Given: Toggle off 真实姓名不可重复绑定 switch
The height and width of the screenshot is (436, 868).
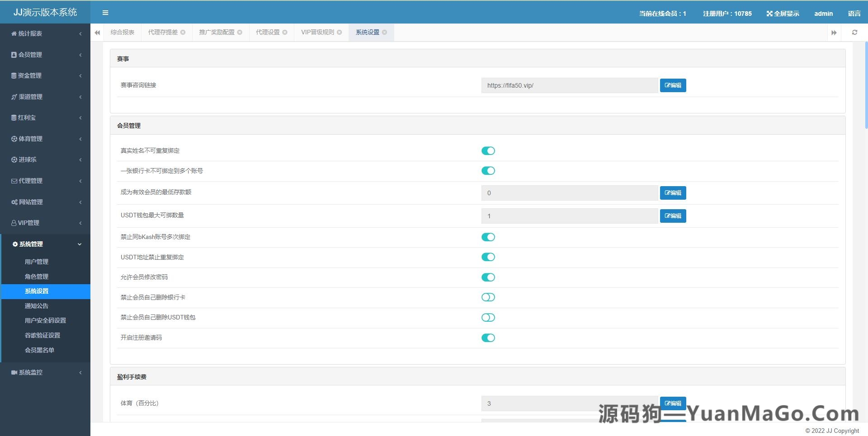Looking at the screenshot, I should click(488, 151).
